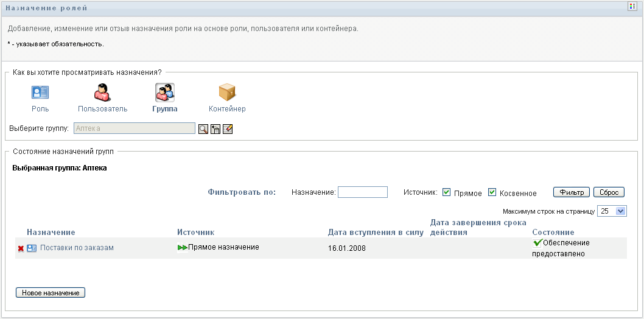644x319 pixels.
Task: Click the Пользователь view icon
Action: point(103,92)
